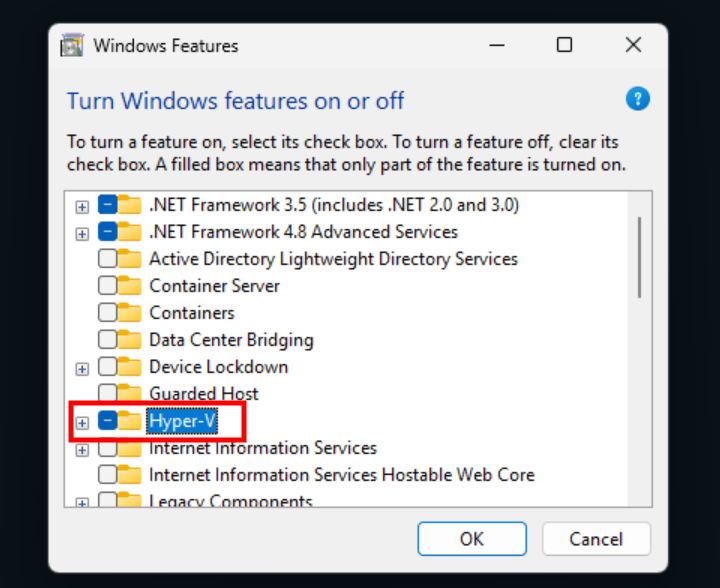Select the .NET Framework 4.8 Advanced Services item
The height and width of the screenshot is (588, 720).
[x=303, y=232]
